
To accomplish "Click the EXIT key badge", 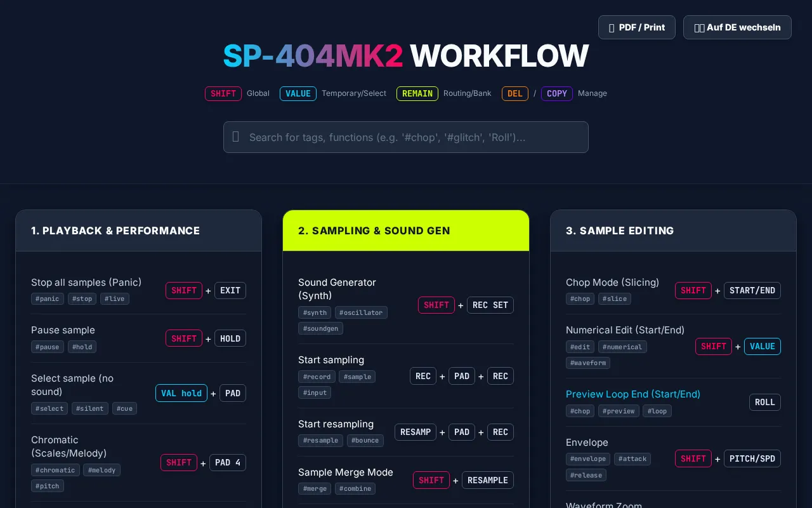I will point(230,290).
